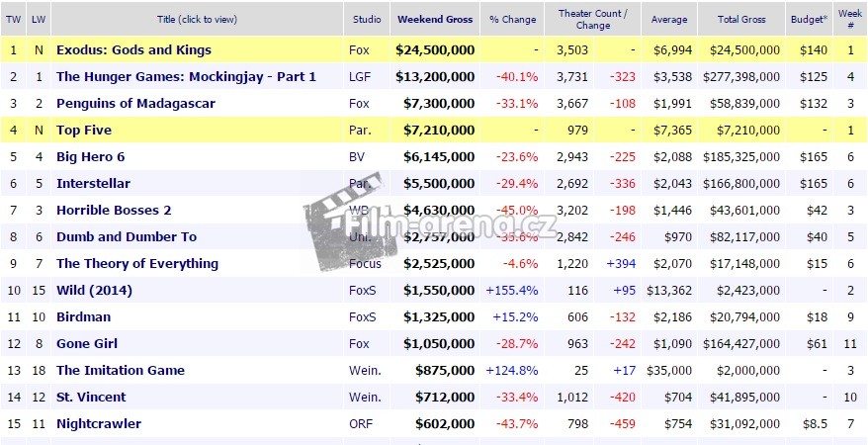This screenshot has height=445, width=868.
Task: Open the Top Five movie page
Action: [x=84, y=130]
